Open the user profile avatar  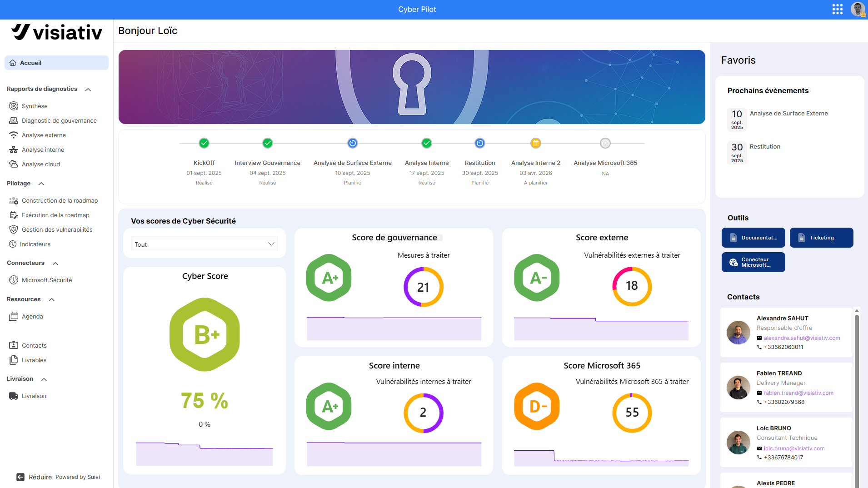click(858, 9)
